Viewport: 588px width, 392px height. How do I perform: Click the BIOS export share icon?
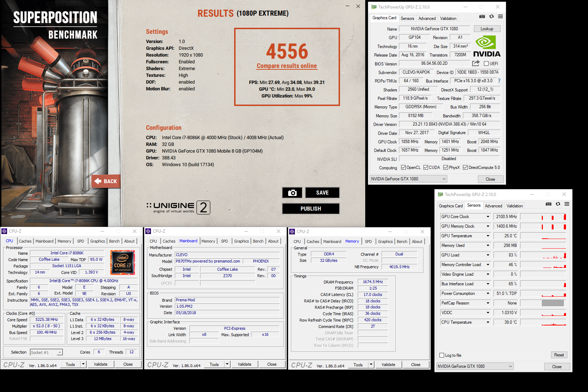point(476,63)
